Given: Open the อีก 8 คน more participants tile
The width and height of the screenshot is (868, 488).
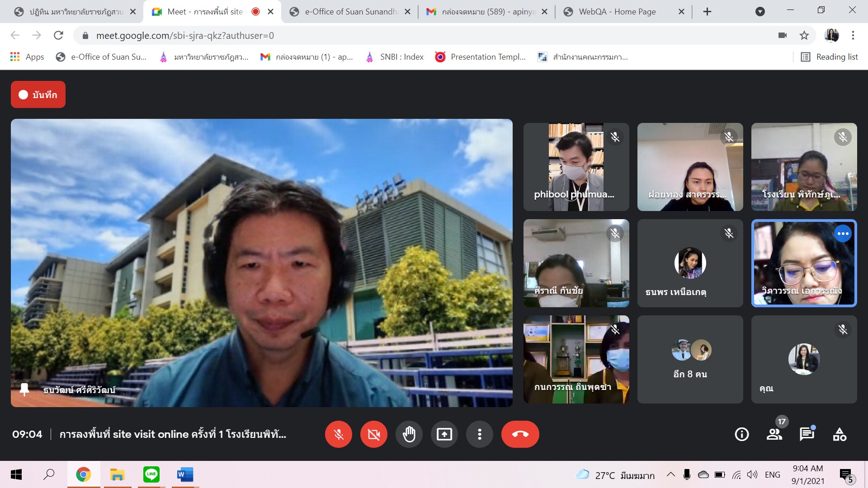Looking at the screenshot, I should point(690,359).
